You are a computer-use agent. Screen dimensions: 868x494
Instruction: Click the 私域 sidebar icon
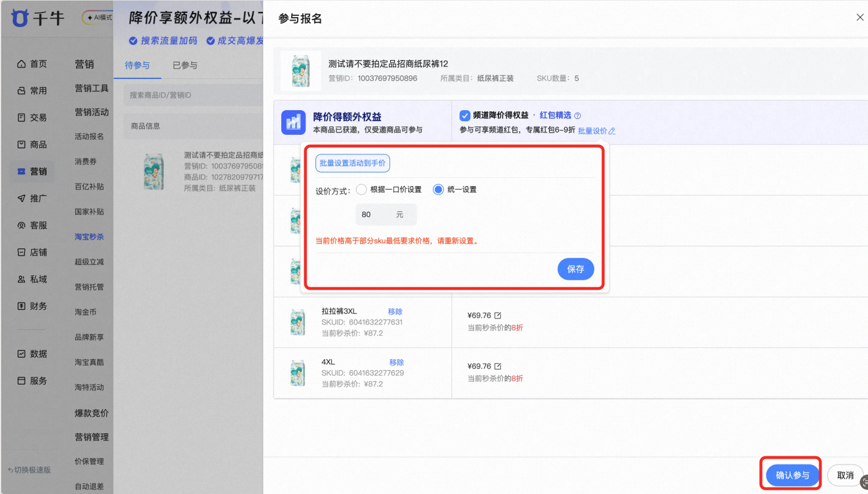[x=22, y=279]
